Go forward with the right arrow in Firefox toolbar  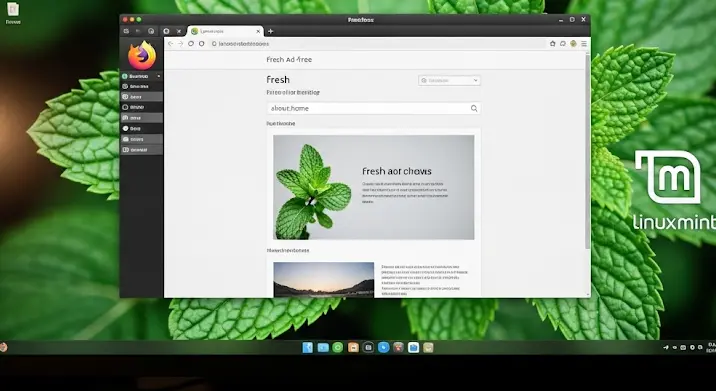pos(180,44)
